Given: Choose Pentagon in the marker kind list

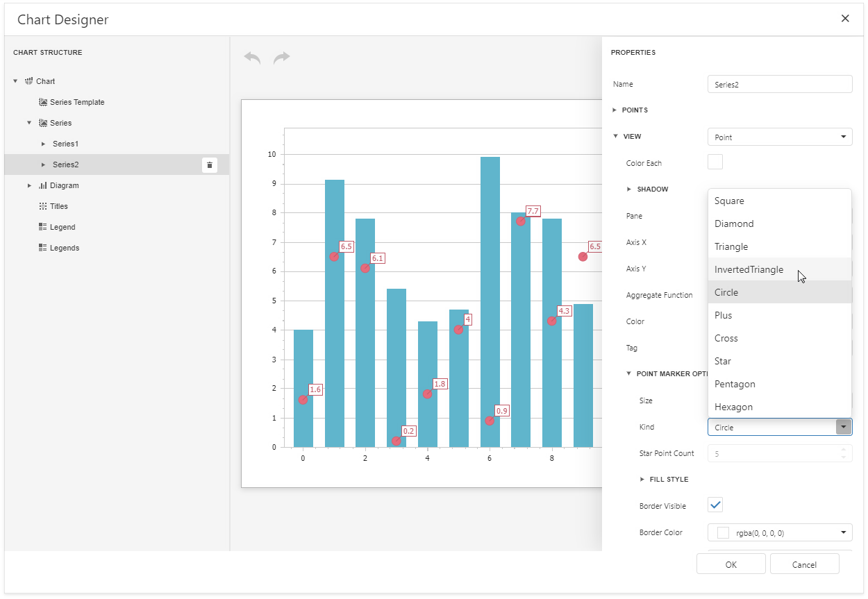Looking at the screenshot, I should [x=735, y=384].
